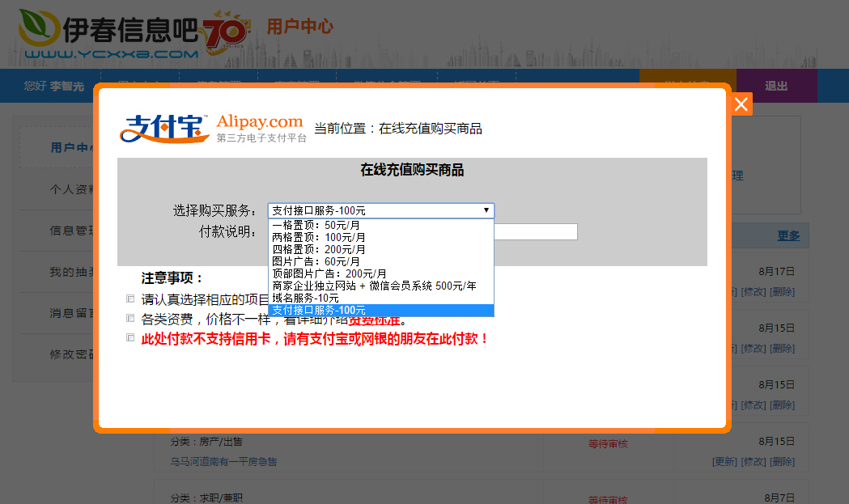Pick 域名服务-10元 from the list
This screenshot has width=849, height=504.
tap(305, 298)
